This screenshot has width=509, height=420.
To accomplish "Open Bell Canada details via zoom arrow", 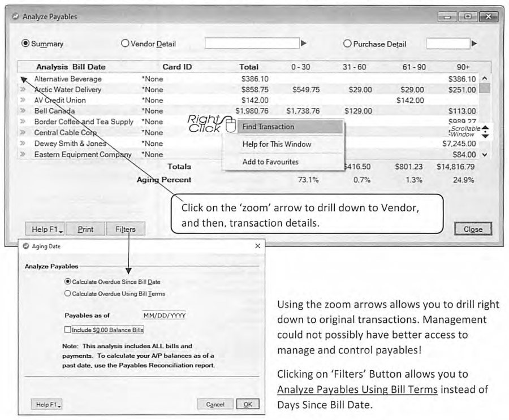I will [x=23, y=111].
